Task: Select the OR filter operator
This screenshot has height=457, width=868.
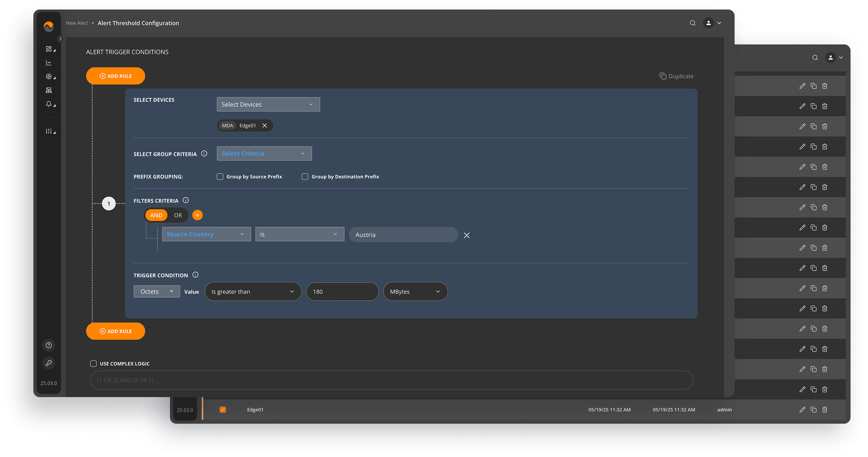Action: click(x=178, y=215)
